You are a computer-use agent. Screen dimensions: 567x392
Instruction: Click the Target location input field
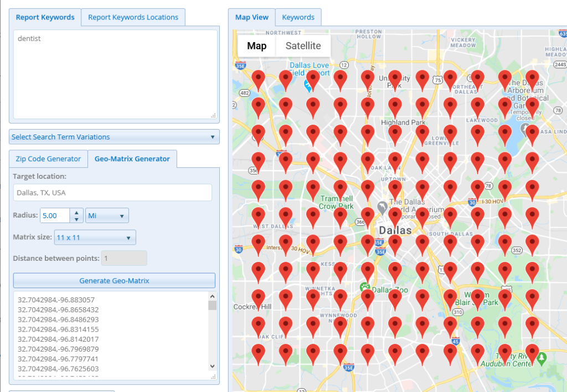(x=112, y=193)
